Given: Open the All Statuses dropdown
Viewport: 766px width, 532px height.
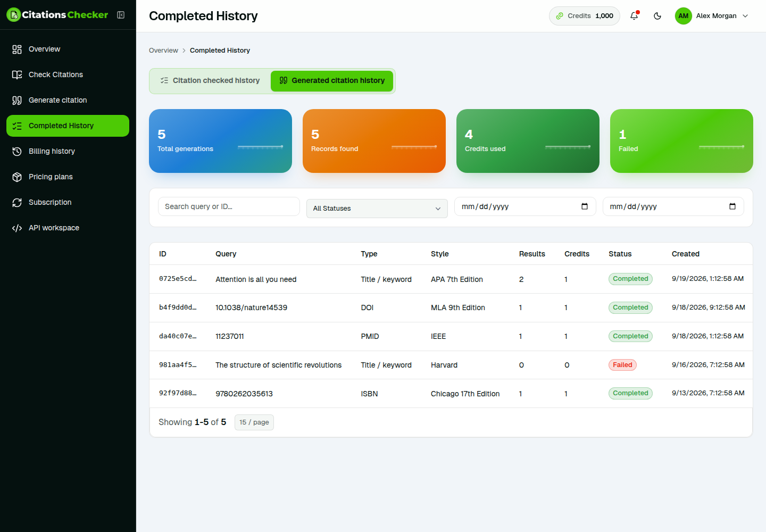Looking at the screenshot, I should tap(377, 209).
